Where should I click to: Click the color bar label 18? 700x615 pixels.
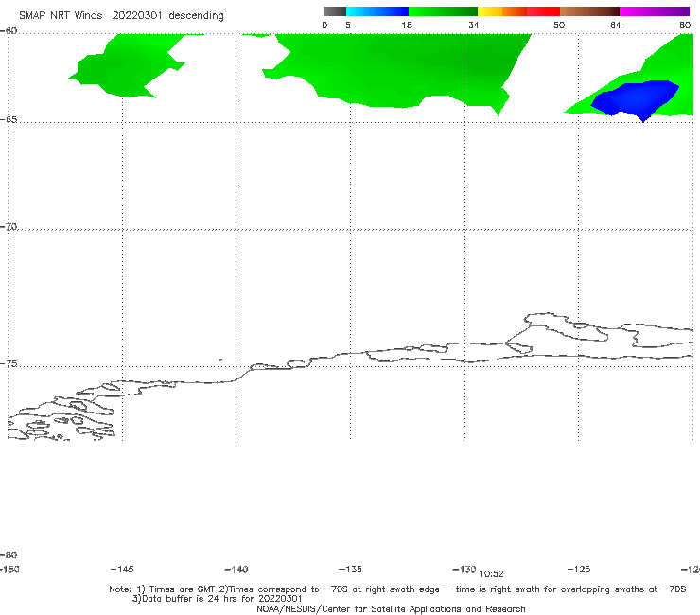[x=407, y=25]
